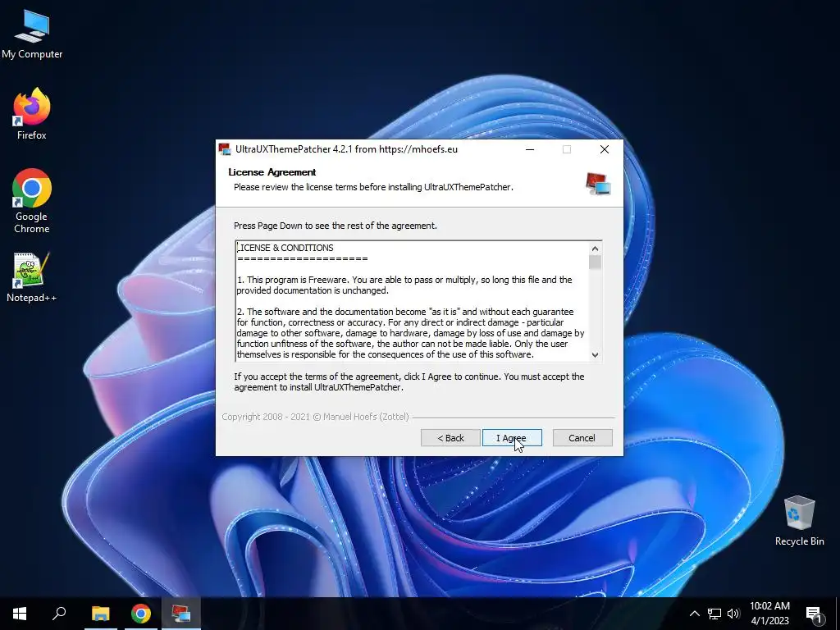Launch Firefox from desktop shortcut
Screen dimensions: 840x630
32,114
